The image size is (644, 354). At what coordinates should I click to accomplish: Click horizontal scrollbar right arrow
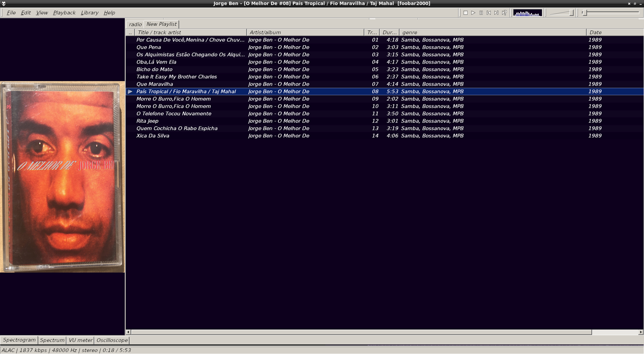pos(641,332)
